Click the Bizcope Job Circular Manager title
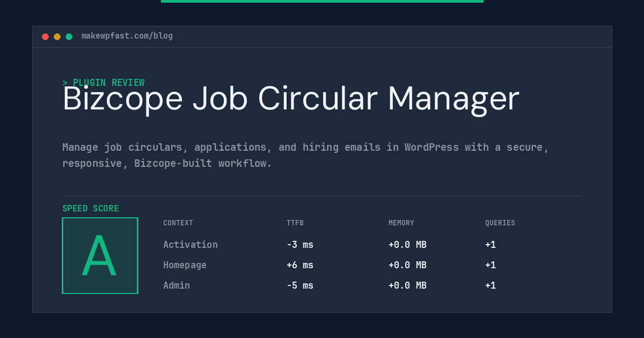The width and height of the screenshot is (644, 338). point(291,99)
